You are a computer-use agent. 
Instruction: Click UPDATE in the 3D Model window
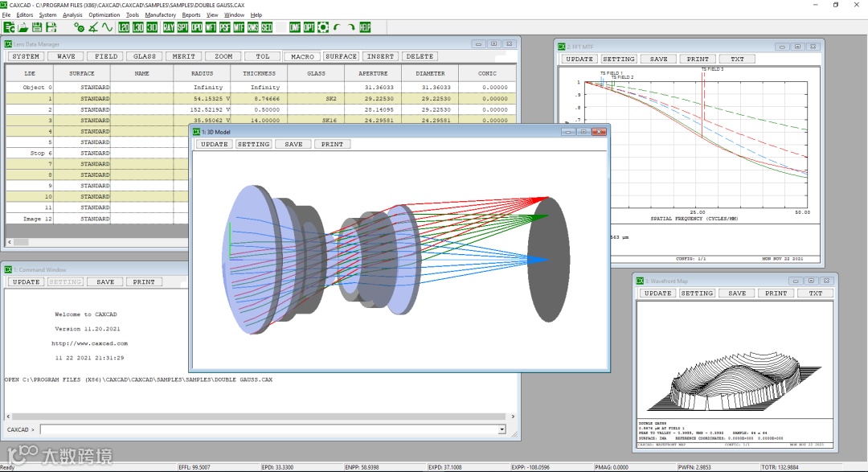[x=215, y=144]
